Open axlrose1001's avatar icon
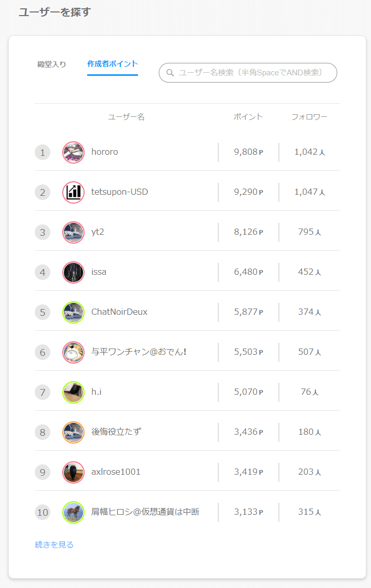This screenshot has height=588, width=371. click(x=73, y=473)
